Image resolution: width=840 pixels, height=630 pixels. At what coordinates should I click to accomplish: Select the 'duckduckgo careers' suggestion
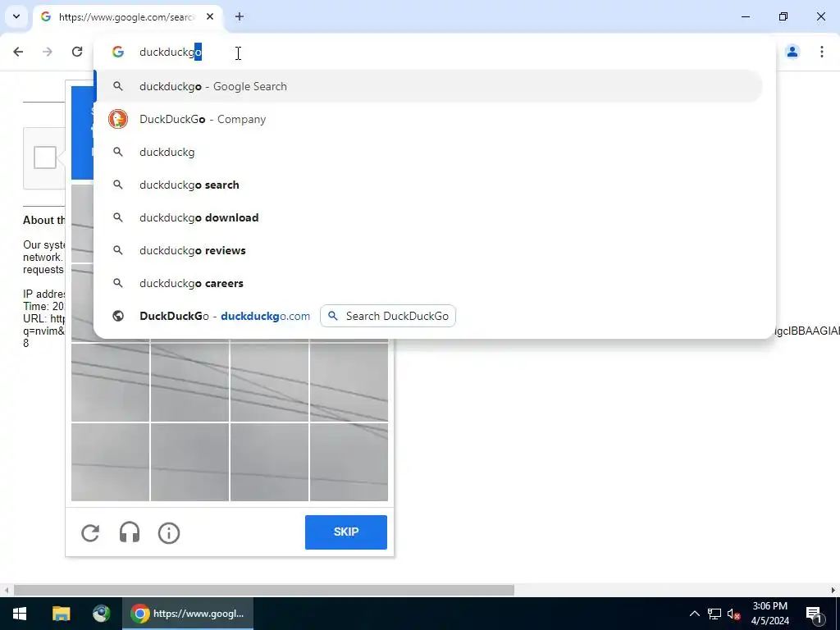[x=428, y=283]
